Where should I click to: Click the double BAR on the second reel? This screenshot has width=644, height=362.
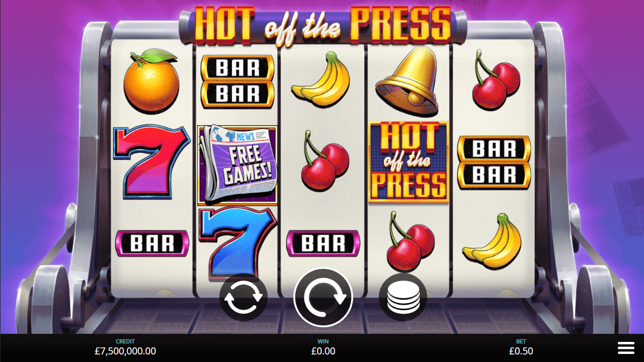coord(237,81)
